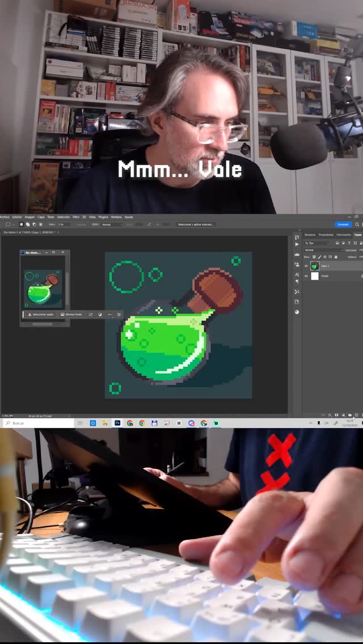Viewport: 363px width, 644px height.
Task: Choose the Subtract from selection mode icon
Action: click(x=35, y=224)
